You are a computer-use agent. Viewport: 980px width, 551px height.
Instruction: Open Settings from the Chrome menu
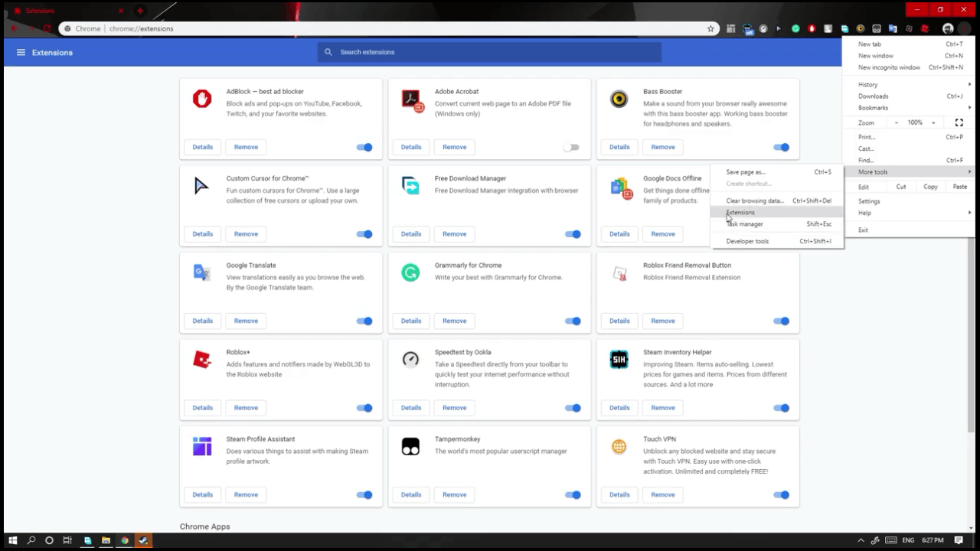coord(908,201)
